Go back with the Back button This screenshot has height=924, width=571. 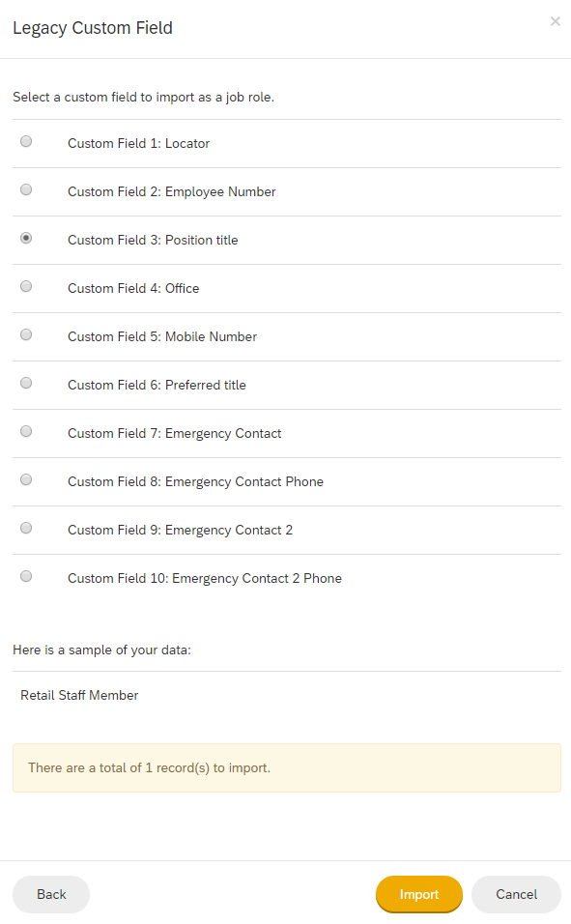(51, 894)
